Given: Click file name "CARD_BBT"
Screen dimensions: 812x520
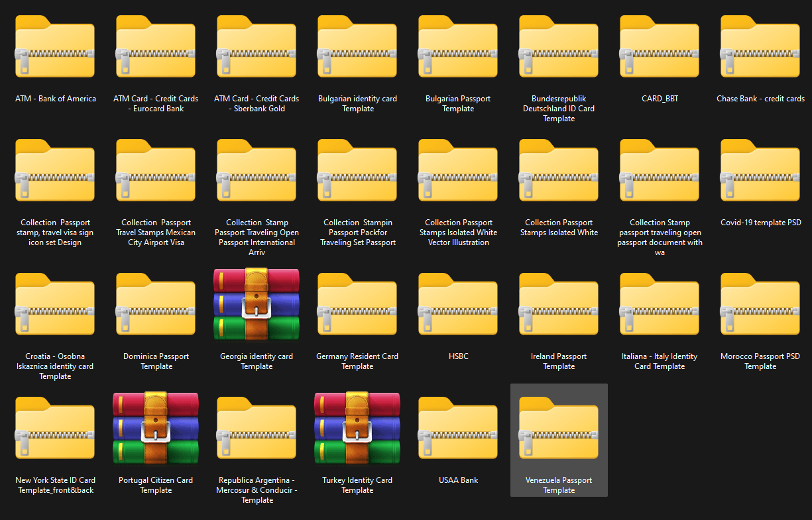Looking at the screenshot, I should 660,99.
